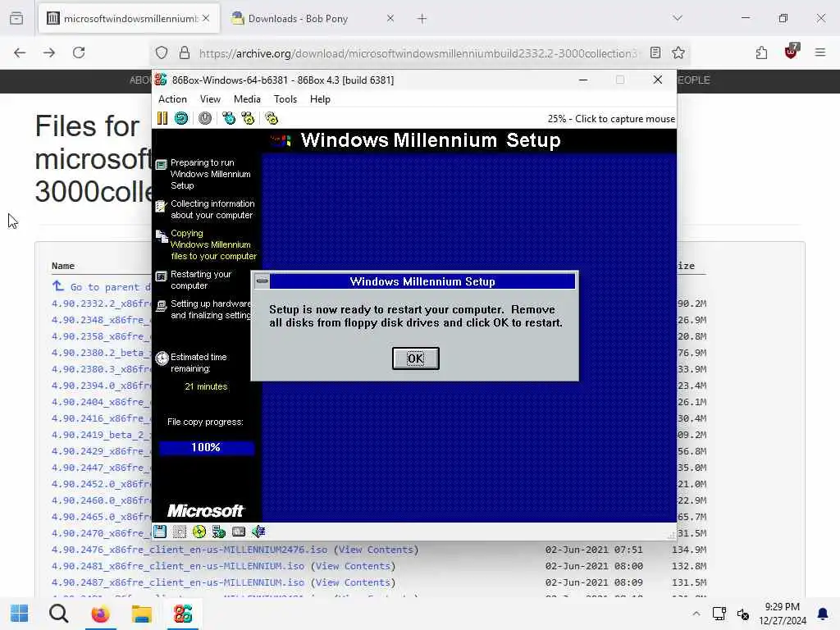Open the Help menu in 86Box
Screen dimensions: 840x630
[x=320, y=99]
